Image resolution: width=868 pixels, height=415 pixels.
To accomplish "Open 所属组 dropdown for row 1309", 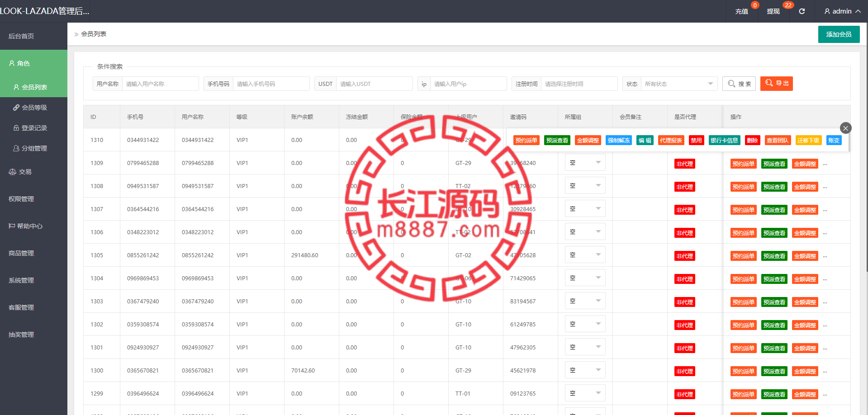I will [585, 163].
